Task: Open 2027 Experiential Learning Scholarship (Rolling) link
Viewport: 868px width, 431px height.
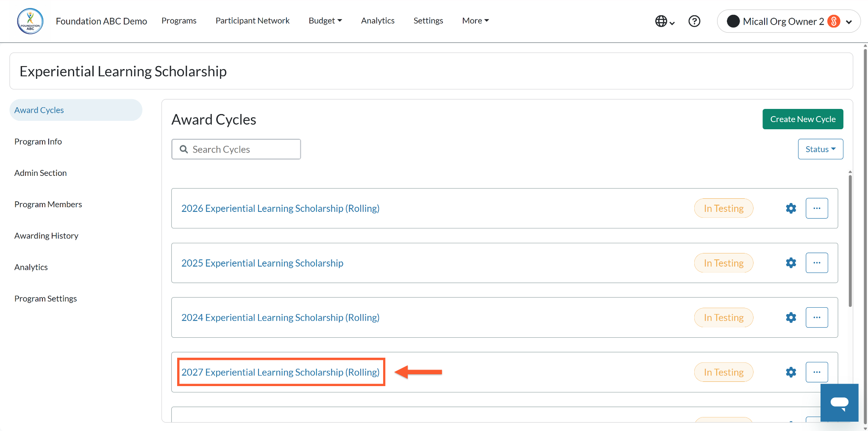Action: click(281, 373)
